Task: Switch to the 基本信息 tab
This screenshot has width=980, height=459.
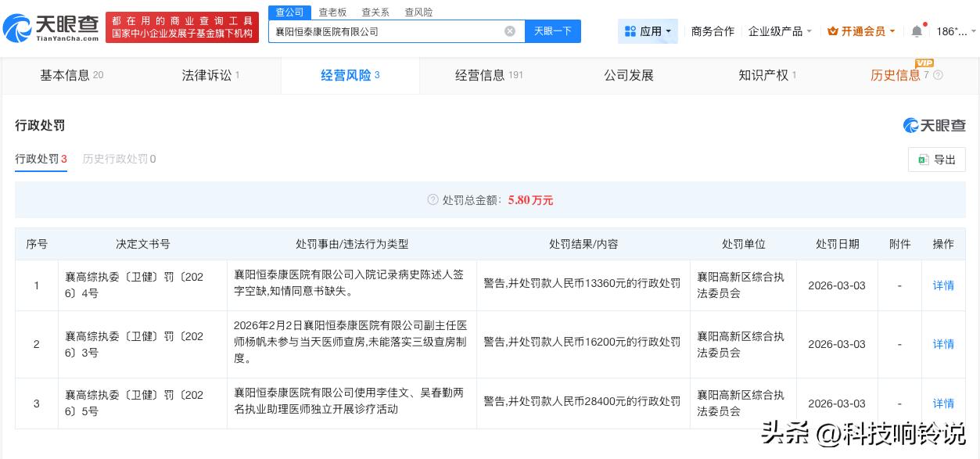Action: coord(71,76)
